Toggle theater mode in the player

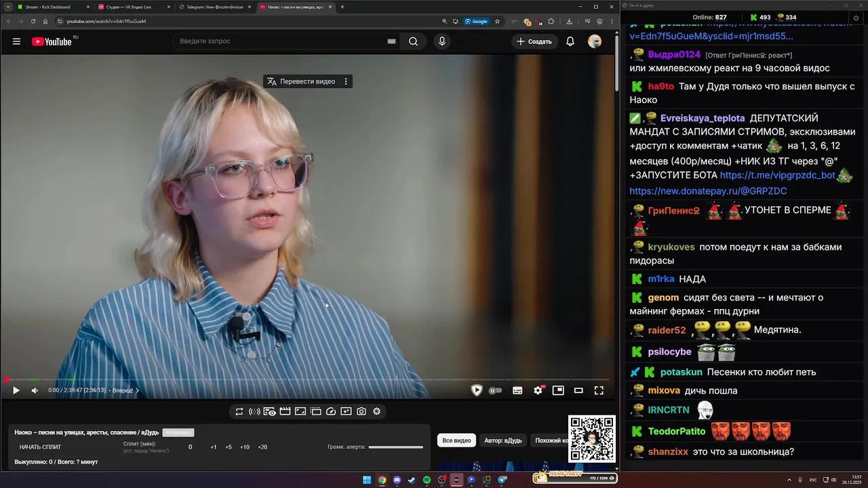pyautogui.click(x=578, y=390)
